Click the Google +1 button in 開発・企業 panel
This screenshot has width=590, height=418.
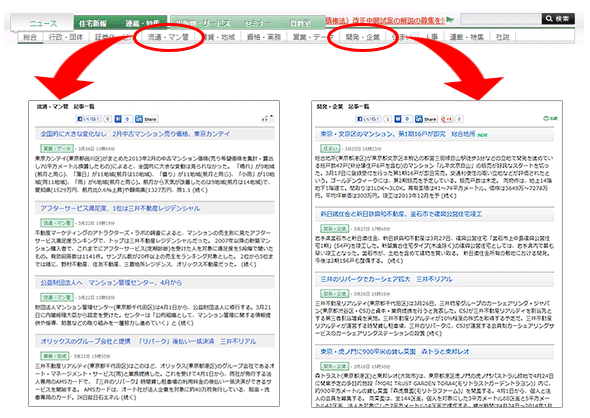tap(447, 119)
